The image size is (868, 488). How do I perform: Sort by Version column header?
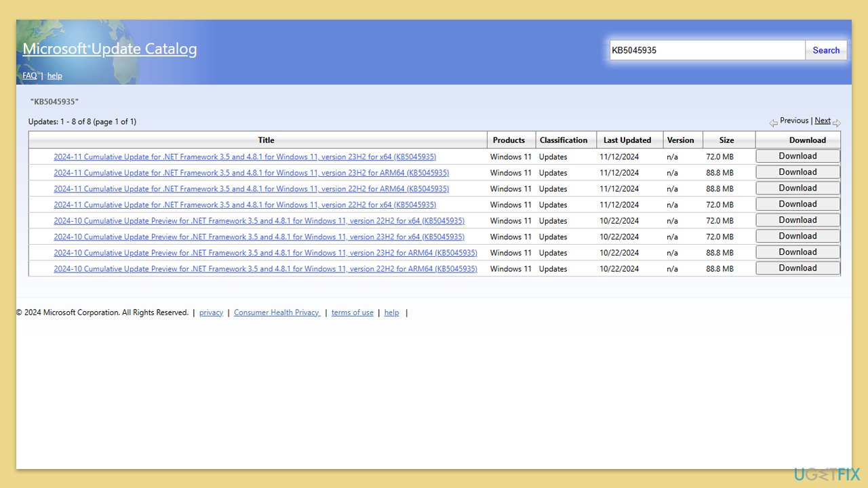[680, 140]
